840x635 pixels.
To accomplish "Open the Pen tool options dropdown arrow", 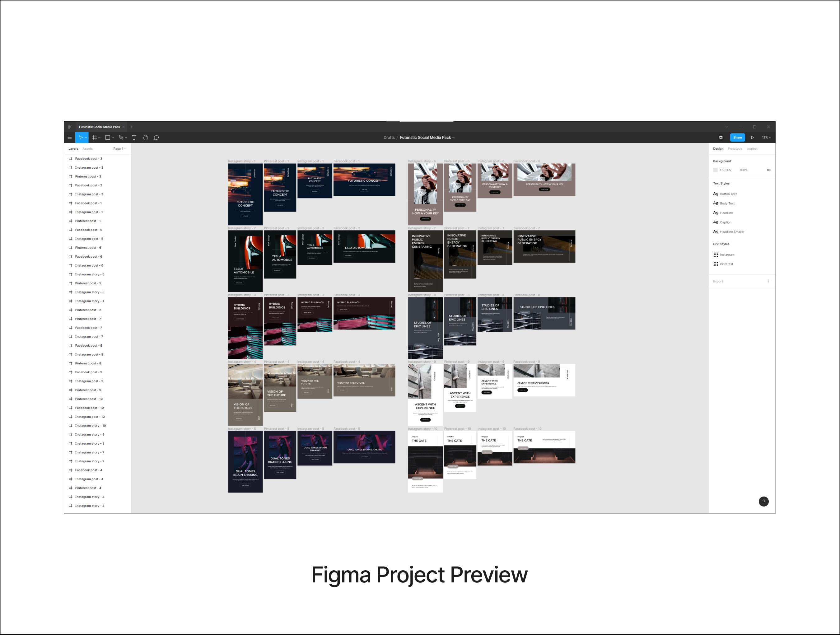I will tap(126, 138).
